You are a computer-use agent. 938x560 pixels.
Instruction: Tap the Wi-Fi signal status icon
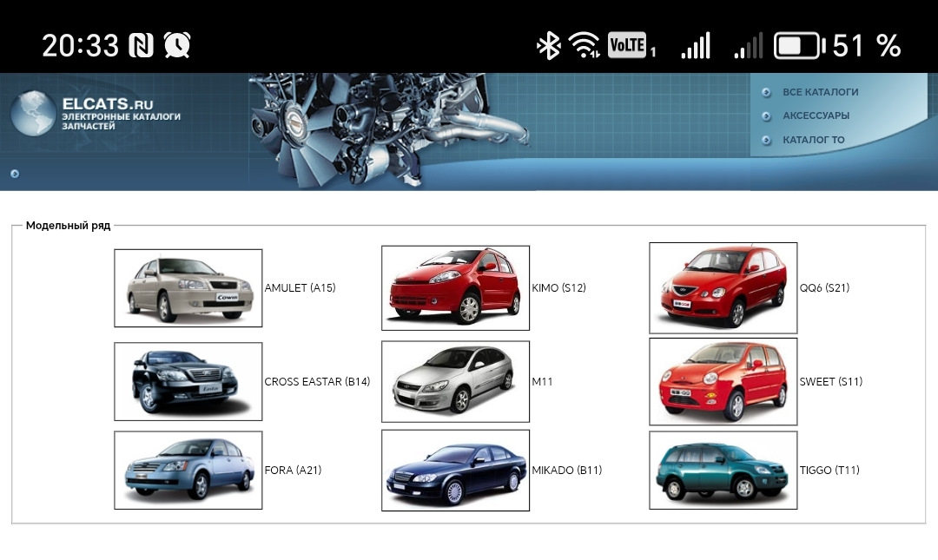585,45
